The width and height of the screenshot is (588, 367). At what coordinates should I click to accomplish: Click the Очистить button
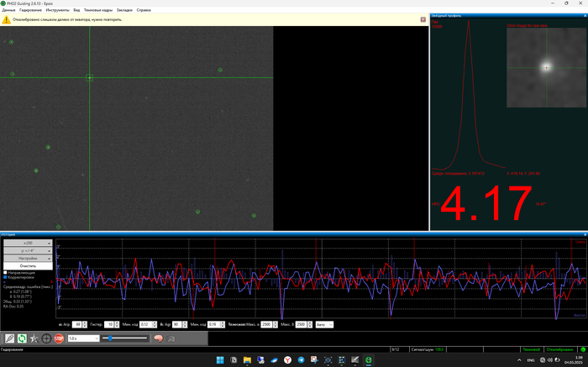(x=29, y=265)
